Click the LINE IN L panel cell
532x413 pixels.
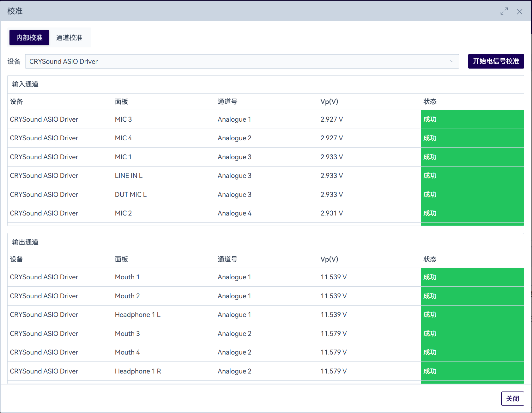pyautogui.click(x=129, y=176)
